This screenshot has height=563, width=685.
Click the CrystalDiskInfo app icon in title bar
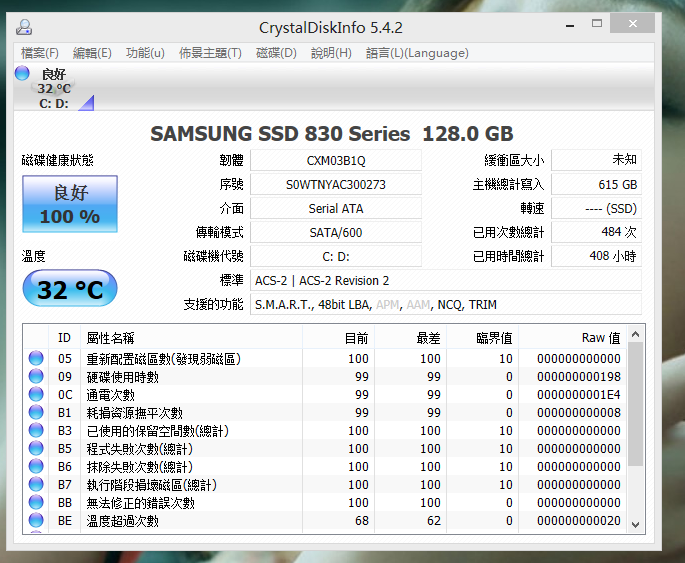(24, 27)
